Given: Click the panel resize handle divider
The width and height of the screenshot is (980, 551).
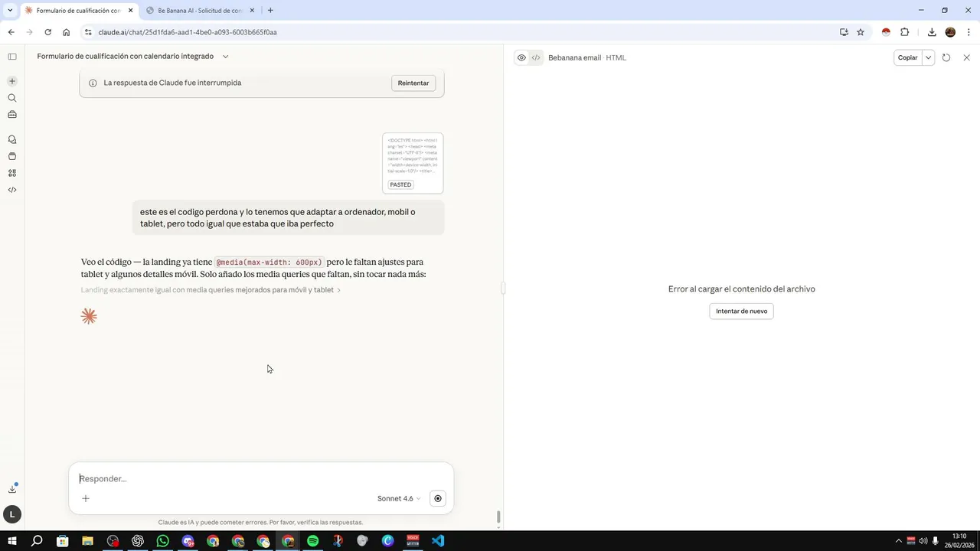Looking at the screenshot, I should point(504,289).
